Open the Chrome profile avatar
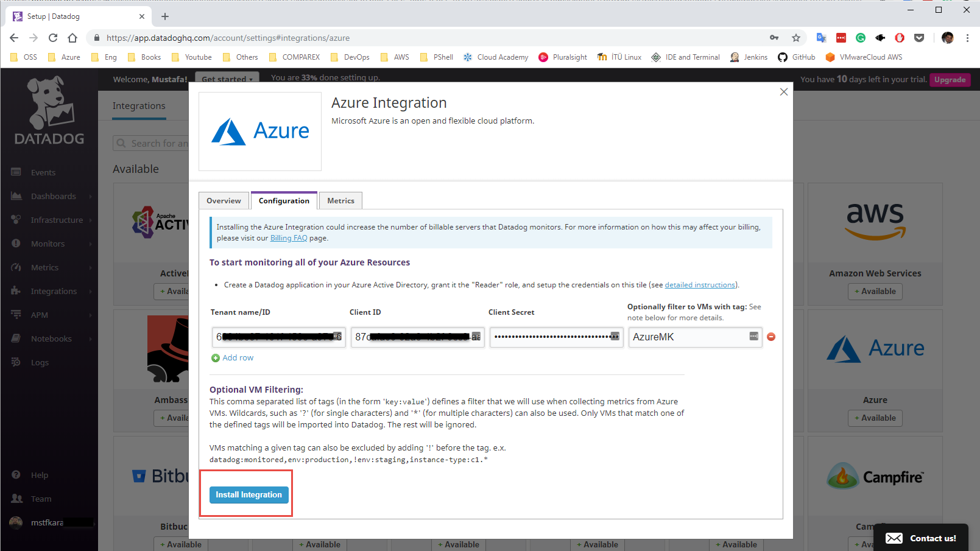This screenshot has width=980, height=551. coord(947,38)
